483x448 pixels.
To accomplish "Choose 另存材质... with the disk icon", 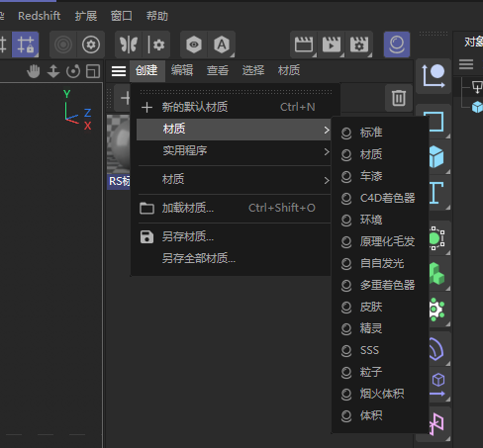I will pyautogui.click(x=234, y=236).
